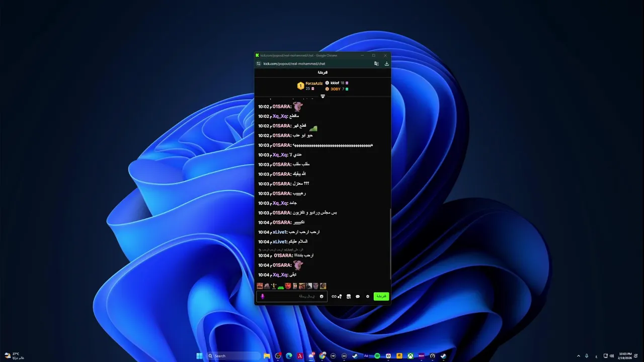Click the taskbar Search box
This screenshot has height=362, width=644.
click(x=234, y=356)
